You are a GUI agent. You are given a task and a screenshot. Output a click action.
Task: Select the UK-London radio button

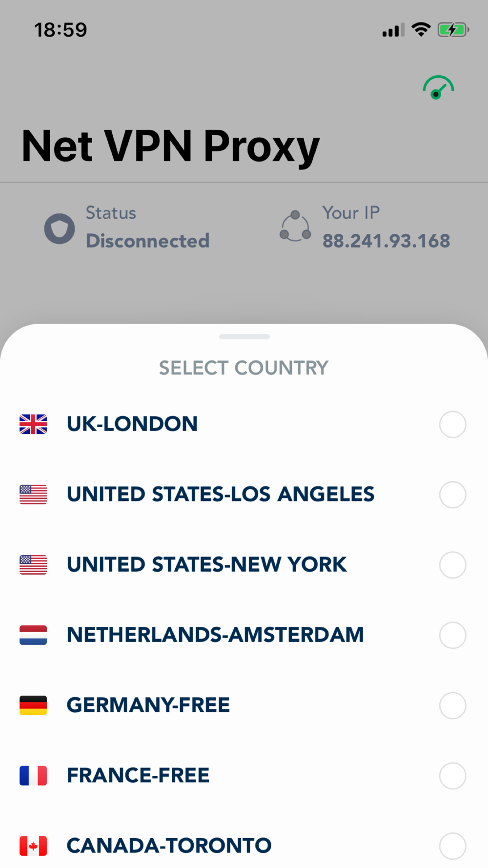(452, 424)
